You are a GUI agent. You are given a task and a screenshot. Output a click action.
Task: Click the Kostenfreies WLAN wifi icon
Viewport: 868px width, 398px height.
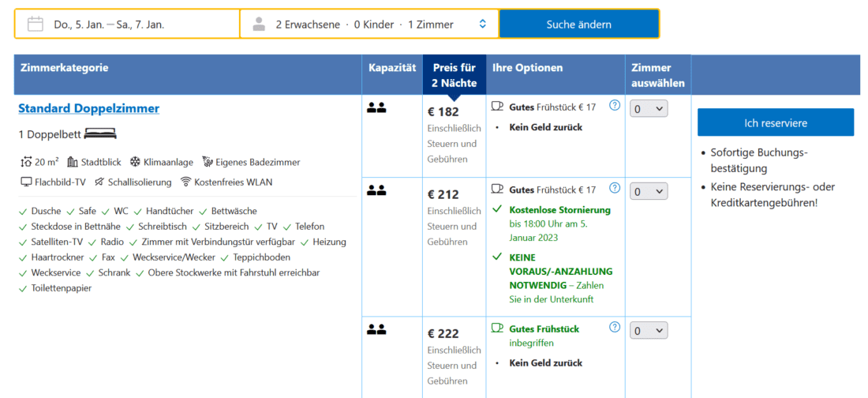pyautogui.click(x=186, y=182)
